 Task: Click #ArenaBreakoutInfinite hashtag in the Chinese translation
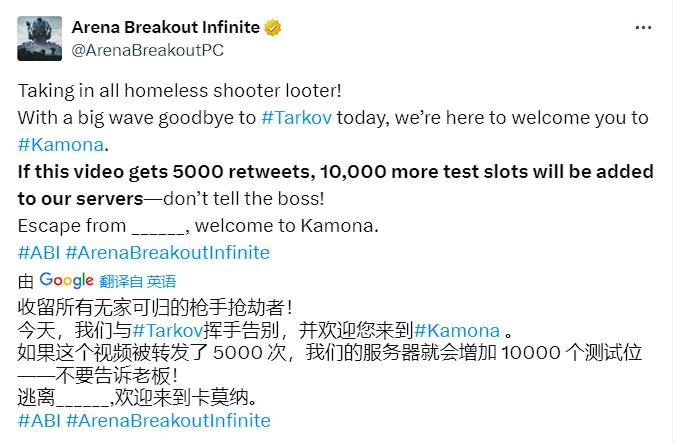coord(168,420)
